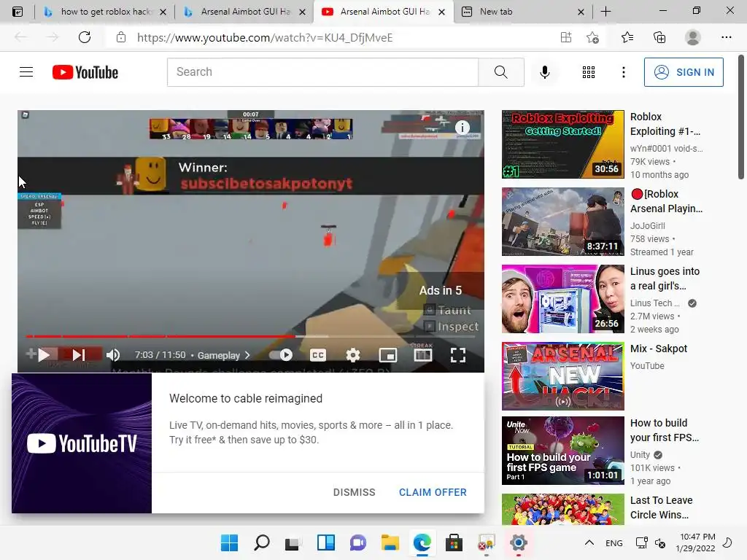Screen dimensions: 747x560
Task: Click the SIGN IN button
Action: point(684,72)
